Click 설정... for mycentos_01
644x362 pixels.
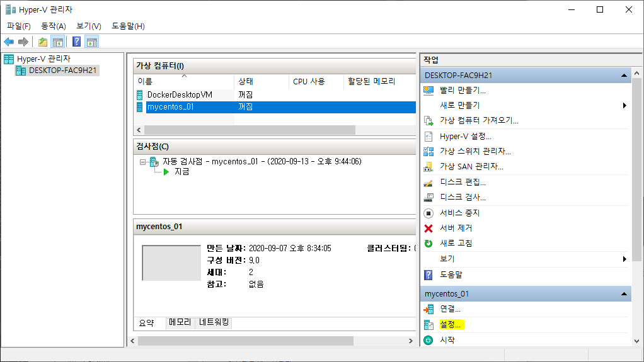451,325
